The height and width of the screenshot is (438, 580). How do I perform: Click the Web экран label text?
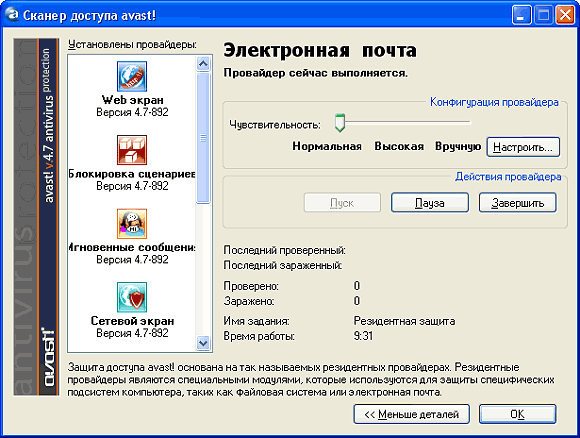[x=132, y=100]
